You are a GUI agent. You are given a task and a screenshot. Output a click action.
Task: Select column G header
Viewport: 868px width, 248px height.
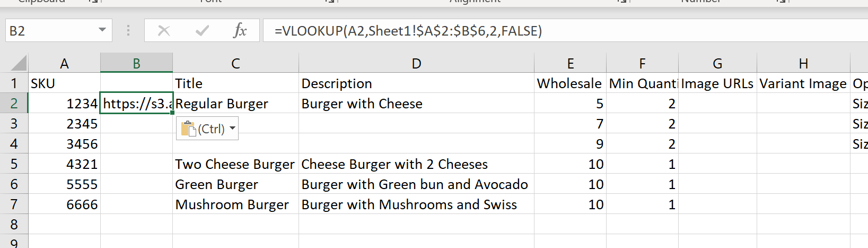coord(717,64)
